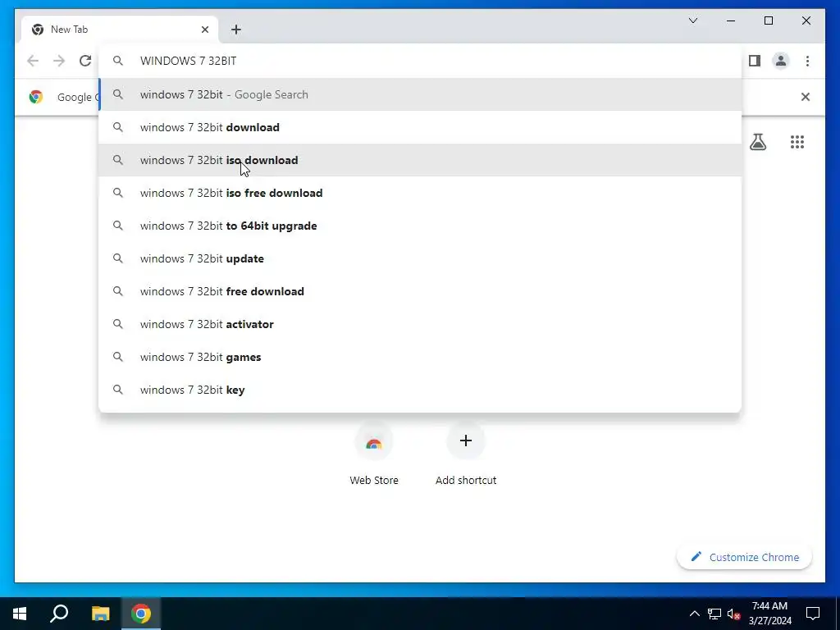Open the notification center icon
The height and width of the screenshot is (630, 840).
click(813, 614)
